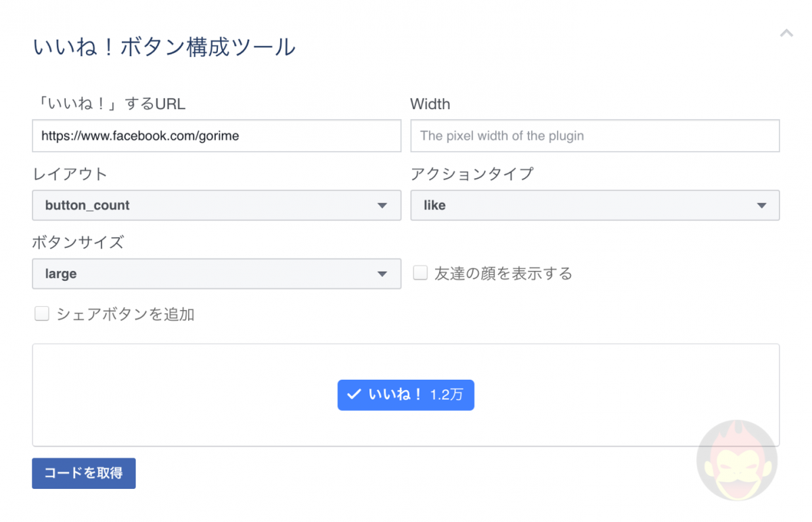Image resolution: width=812 pixels, height=522 pixels.
Task: Click the checkmark icon inside the Like button
Action: pos(353,395)
